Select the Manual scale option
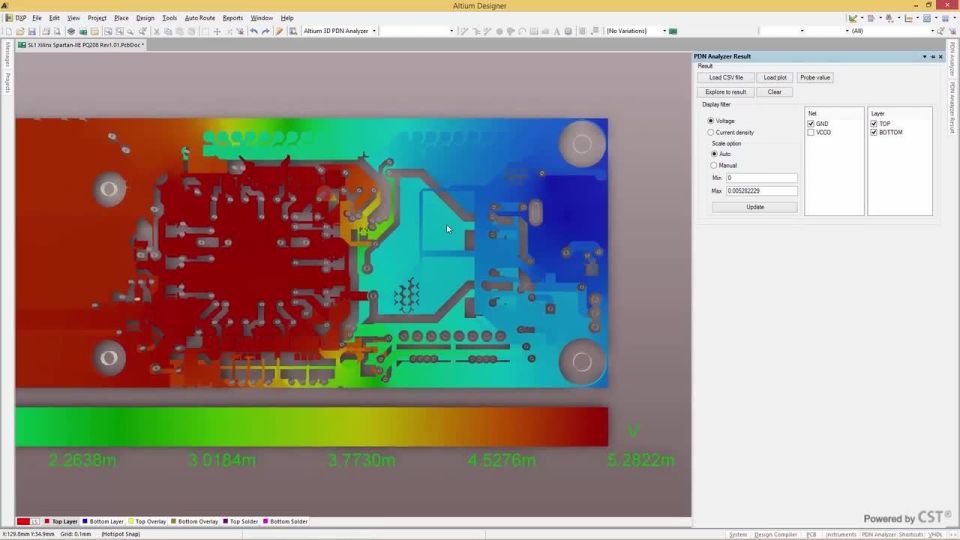This screenshot has width=960, height=540. (x=714, y=165)
